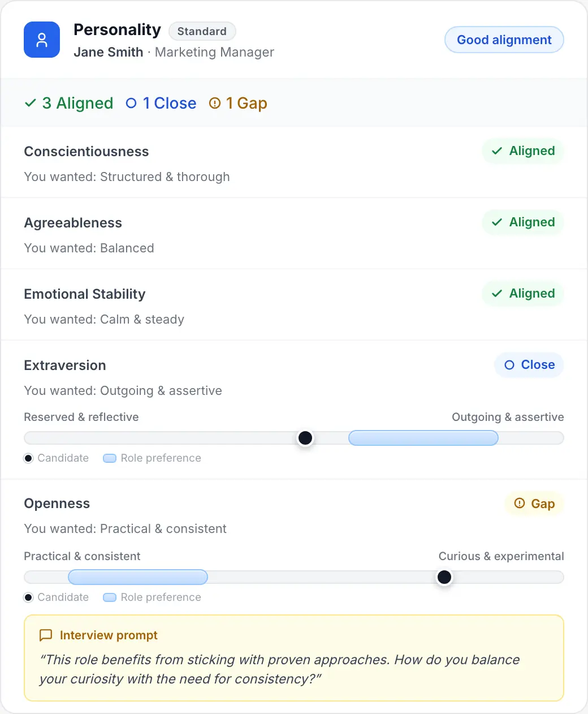Click the interview prompt quote text box

pos(293,669)
